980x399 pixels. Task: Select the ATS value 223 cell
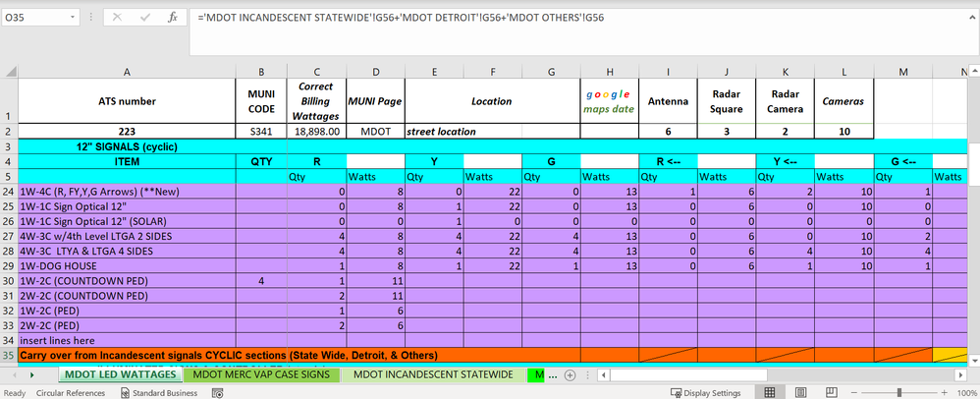point(127,132)
